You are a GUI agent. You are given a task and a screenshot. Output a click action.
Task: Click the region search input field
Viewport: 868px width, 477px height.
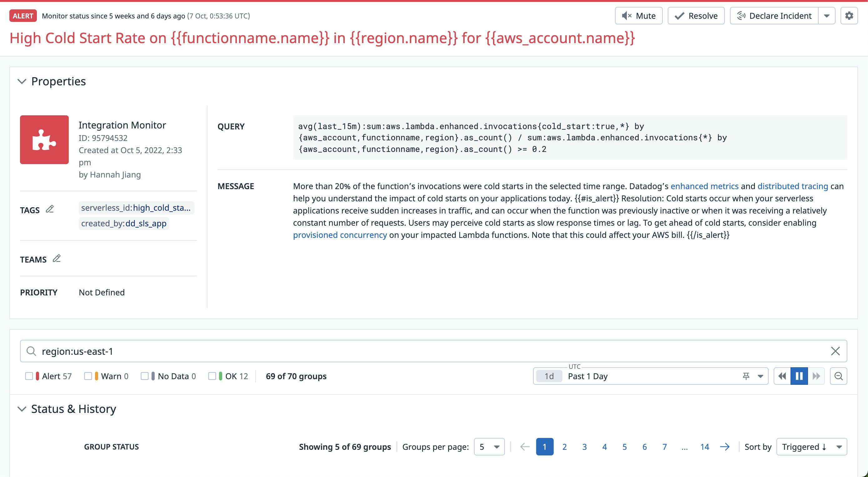(404, 351)
